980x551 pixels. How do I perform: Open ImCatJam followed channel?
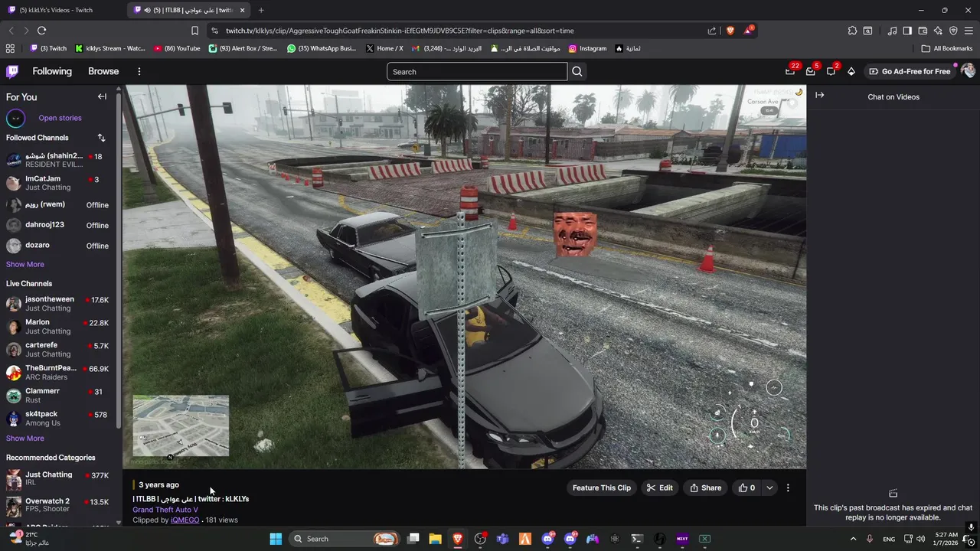pos(57,183)
